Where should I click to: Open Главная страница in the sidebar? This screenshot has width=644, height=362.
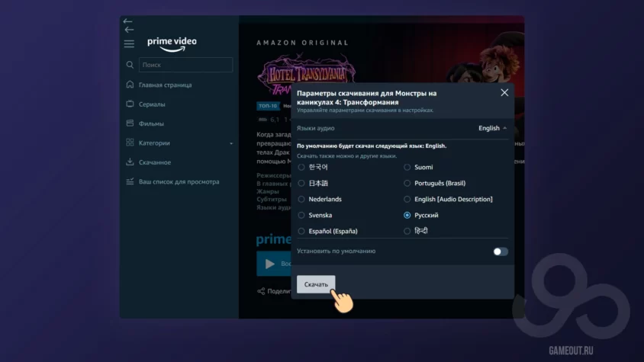point(165,85)
